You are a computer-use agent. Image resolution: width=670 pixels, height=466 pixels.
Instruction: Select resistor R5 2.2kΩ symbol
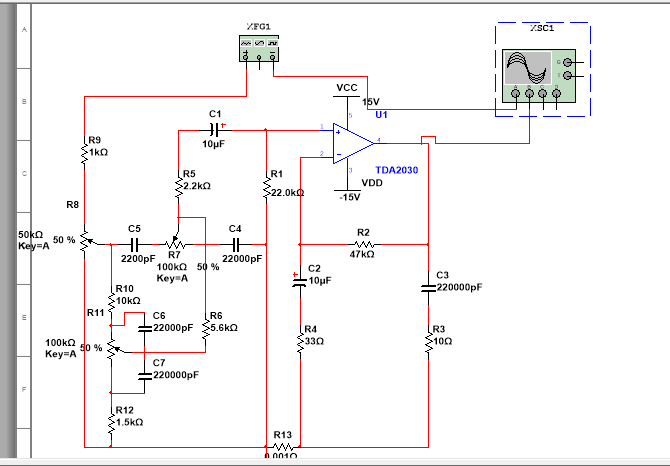pyautogui.click(x=179, y=187)
